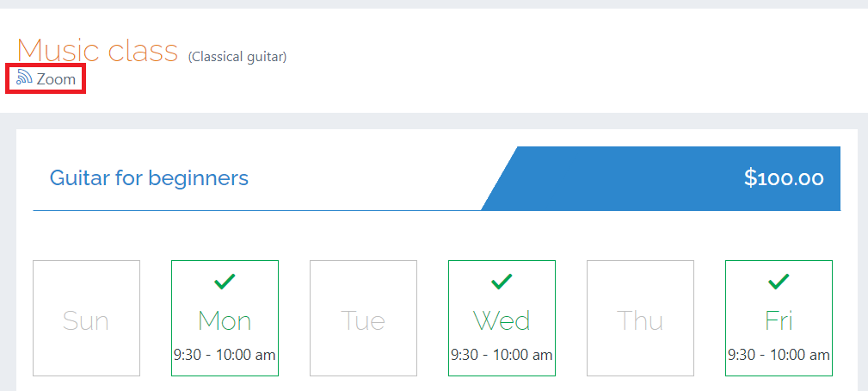
Task: Select the Mon day label text
Action: pyautogui.click(x=225, y=320)
